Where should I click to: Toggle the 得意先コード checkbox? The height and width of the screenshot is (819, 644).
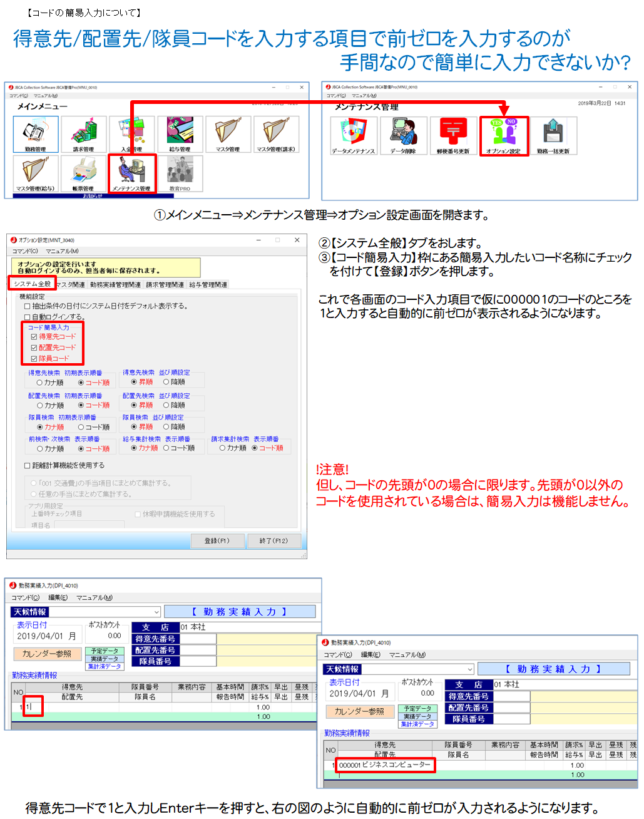34,337
